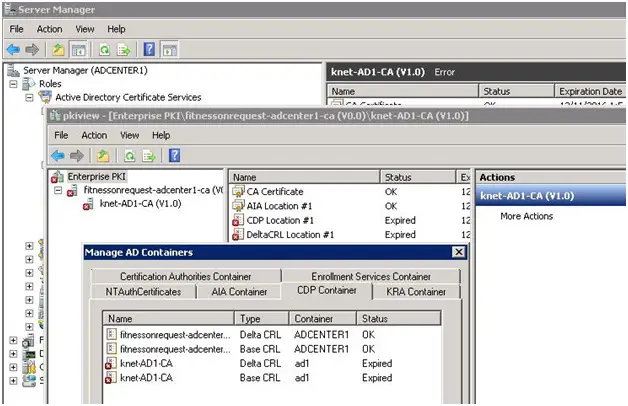This screenshot has height=406, width=628.
Task: Click the Help icon in pkiview toolbar
Action: [x=174, y=155]
